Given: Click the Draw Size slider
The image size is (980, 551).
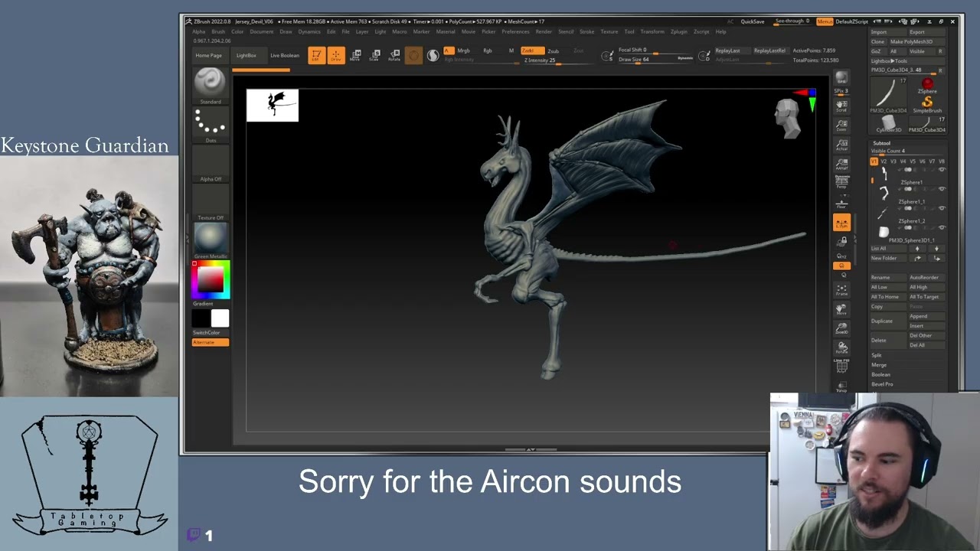Looking at the screenshot, I should tap(655, 60).
